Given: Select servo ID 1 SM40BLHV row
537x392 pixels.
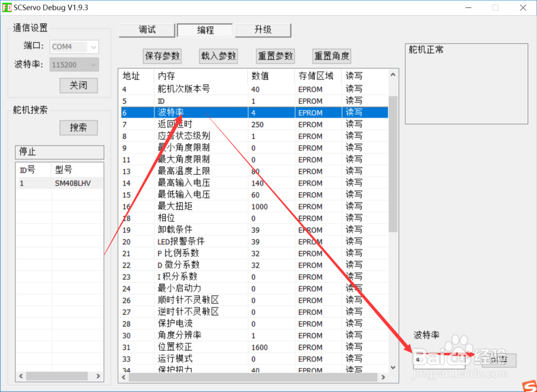Looking at the screenshot, I should point(60,183).
